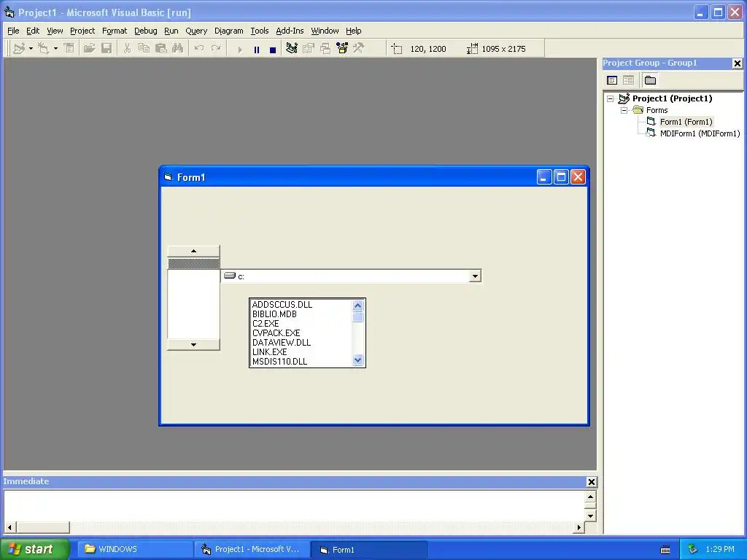Open the Project menu
The height and width of the screenshot is (560, 747).
[x=82, y=31]
